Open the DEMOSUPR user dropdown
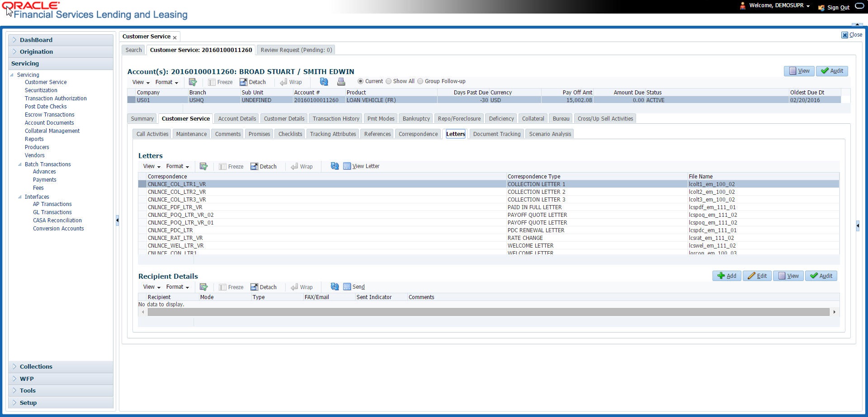The image size is (868, 417). click(808, 6)
